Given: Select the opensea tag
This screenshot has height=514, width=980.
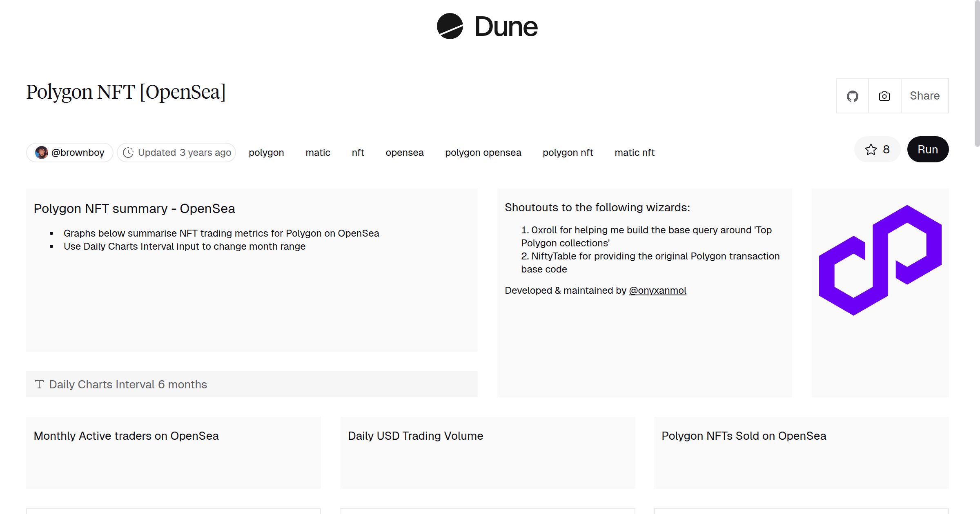Looking at the screenshot, I should click(404, 153).
